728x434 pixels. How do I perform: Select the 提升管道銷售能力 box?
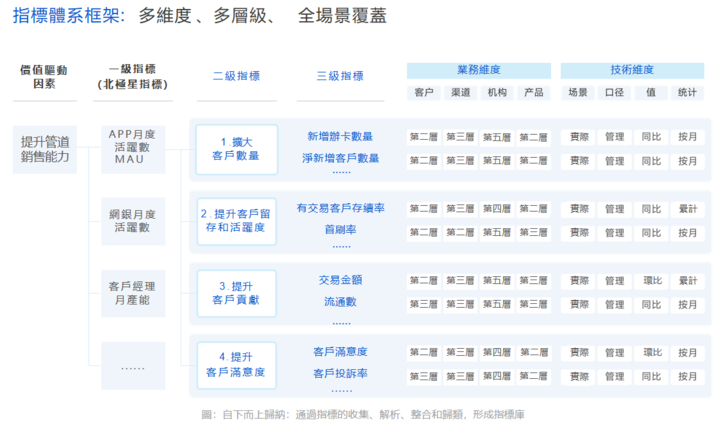45,149
